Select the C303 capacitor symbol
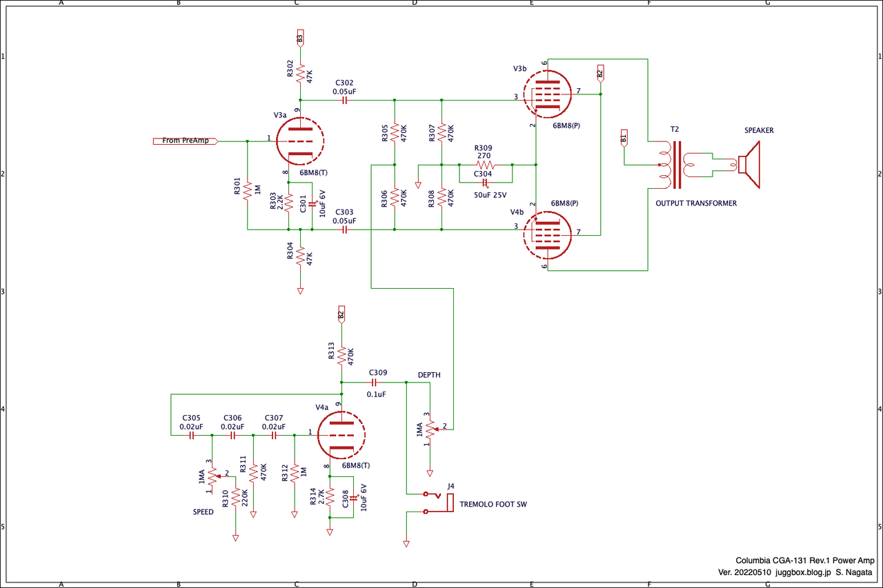This screenshot has height=588, width=883. tap(344, 230)
